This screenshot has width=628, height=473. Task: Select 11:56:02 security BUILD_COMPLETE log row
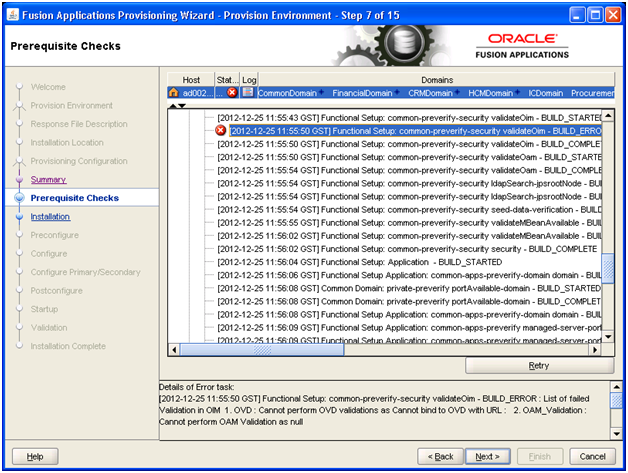tap(407, 249)
